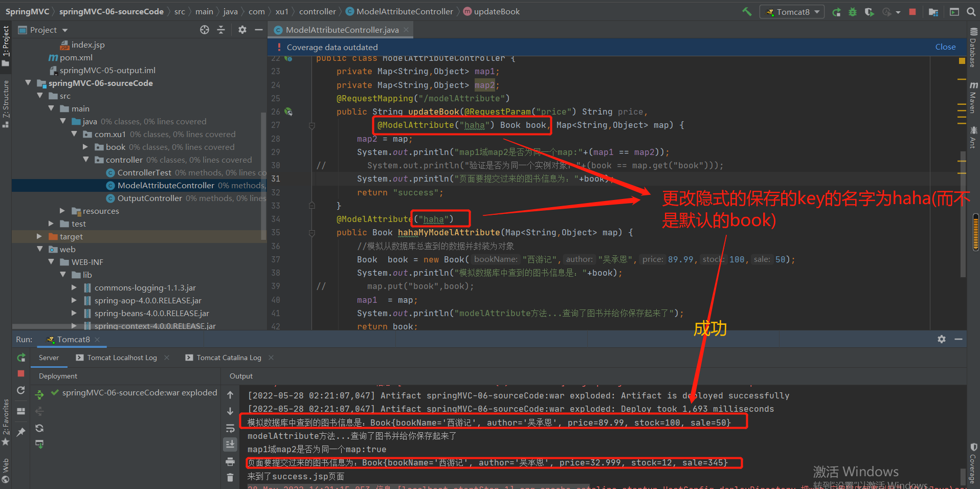The image size is (980, 489).
Task: Hide the Project panel with the minus icon
Action: coord(259,30)
